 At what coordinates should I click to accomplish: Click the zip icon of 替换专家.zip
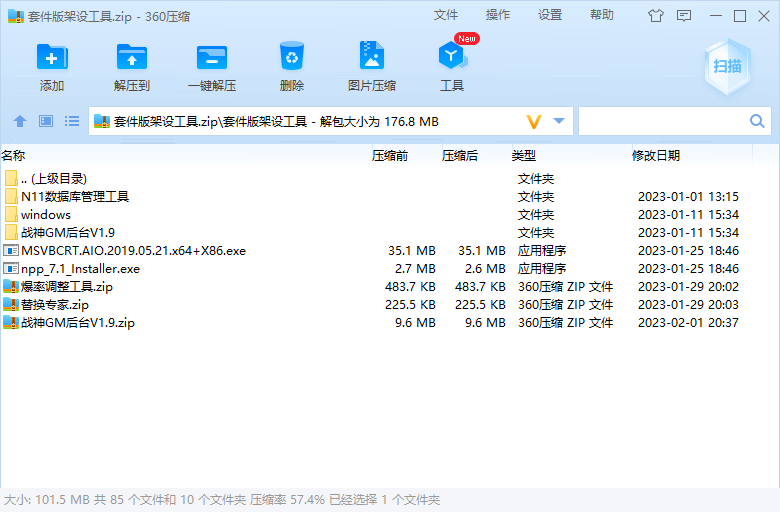pos(11,304)
